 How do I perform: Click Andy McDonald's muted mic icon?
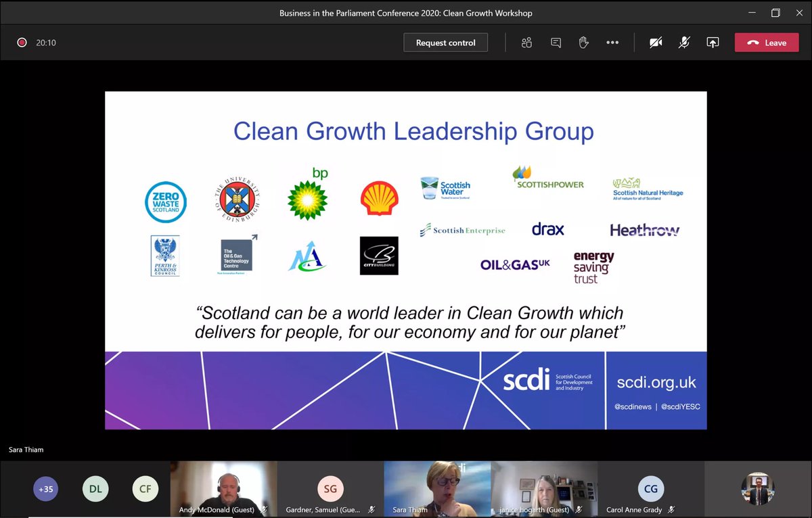pyautogui.click(x=263, y=510)
